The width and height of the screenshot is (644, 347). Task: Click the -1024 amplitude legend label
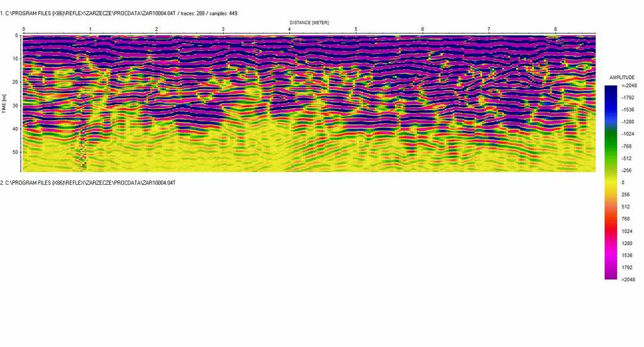628,134
